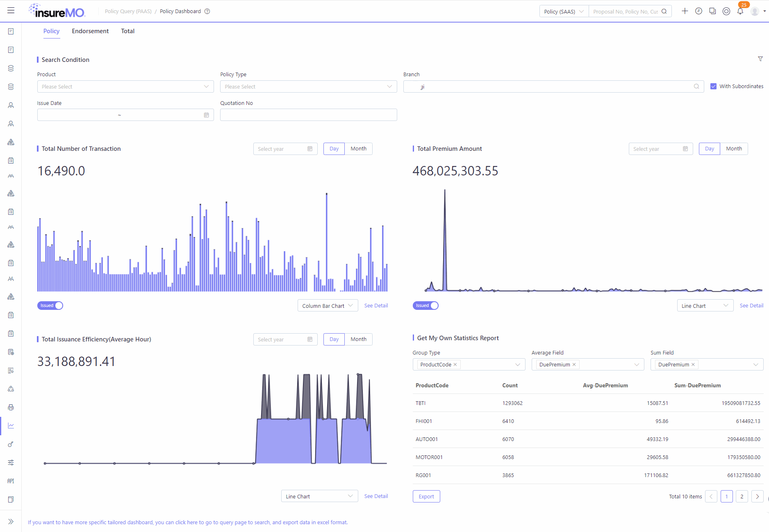Click the help icon beside Policy Dashboard
The height and width of the screenshot is (532, 769).
(207, 11)
